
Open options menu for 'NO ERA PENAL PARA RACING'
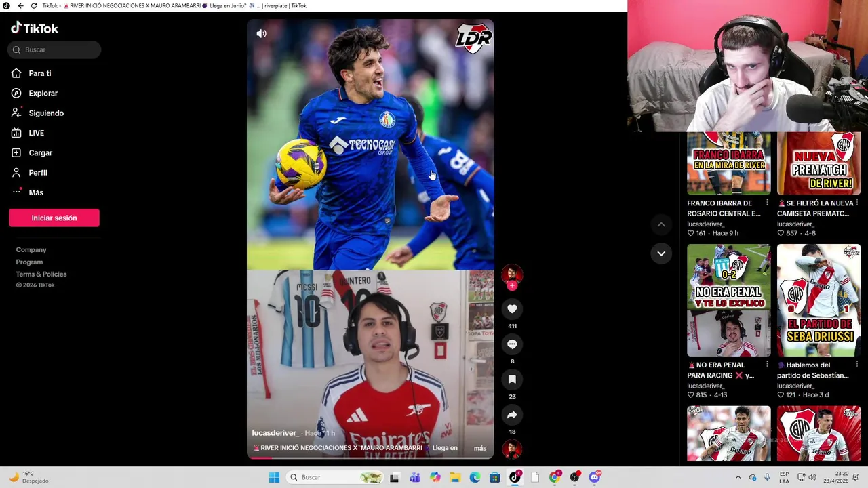(x=767, y=365)
